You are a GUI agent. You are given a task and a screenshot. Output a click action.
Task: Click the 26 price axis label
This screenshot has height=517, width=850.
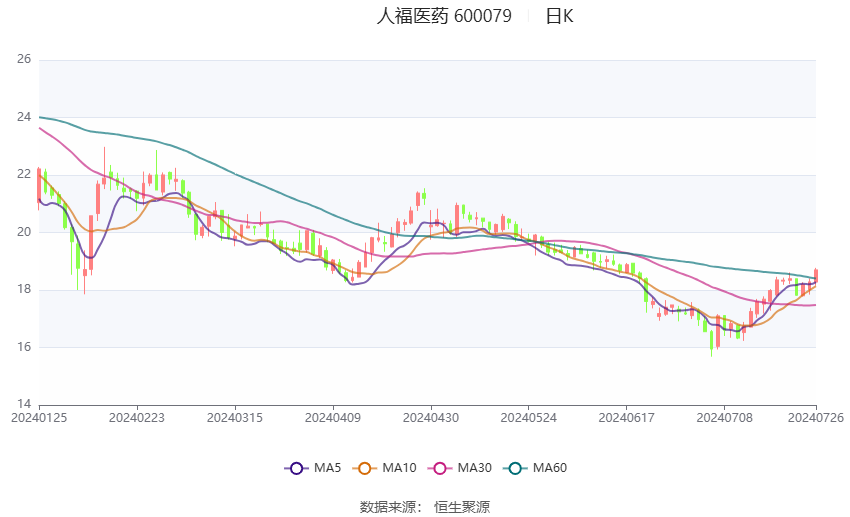[24, 59]
